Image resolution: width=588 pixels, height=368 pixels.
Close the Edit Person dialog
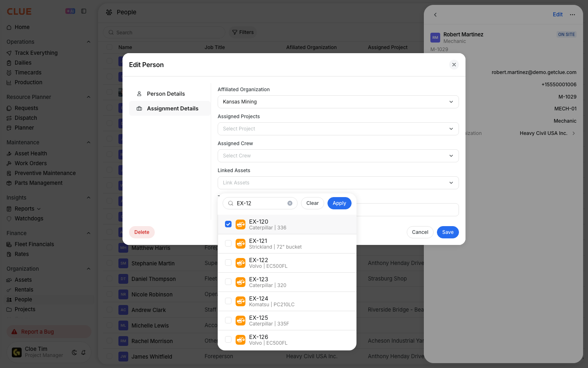[454, 65]
